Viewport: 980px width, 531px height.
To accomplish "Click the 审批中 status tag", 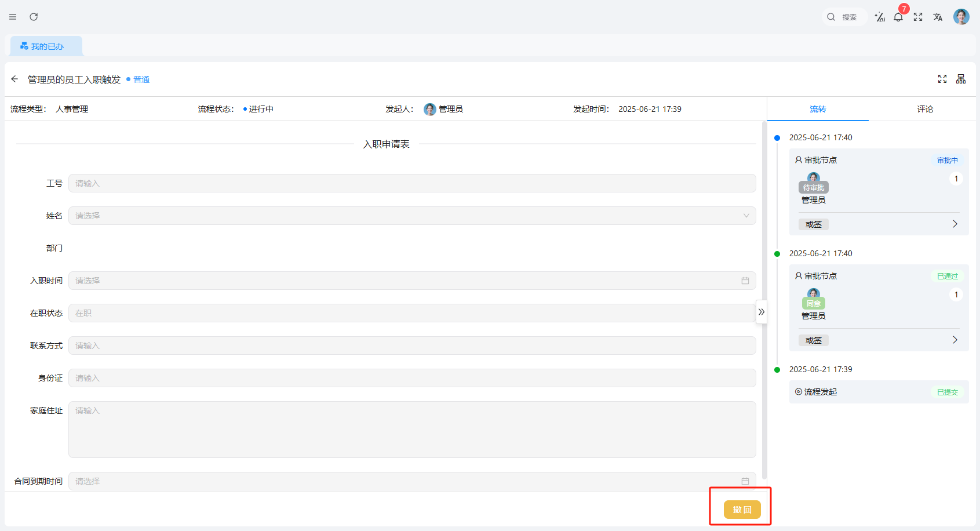I will pos(948,161).
